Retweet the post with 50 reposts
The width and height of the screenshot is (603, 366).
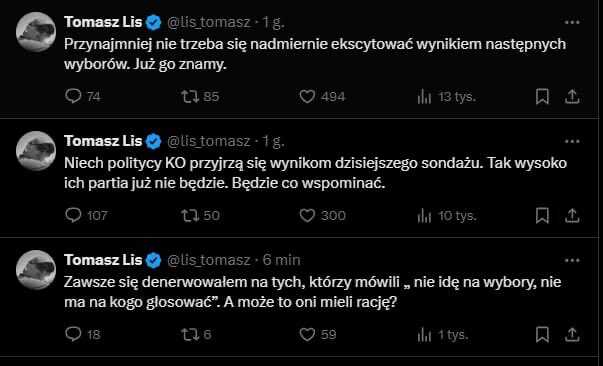click(x=190, y=216)
